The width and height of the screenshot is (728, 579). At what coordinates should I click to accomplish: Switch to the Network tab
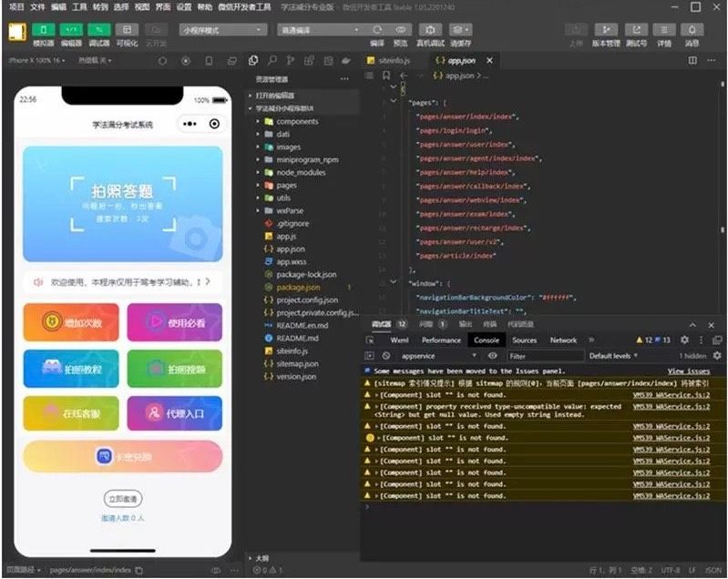coord(563,340)
